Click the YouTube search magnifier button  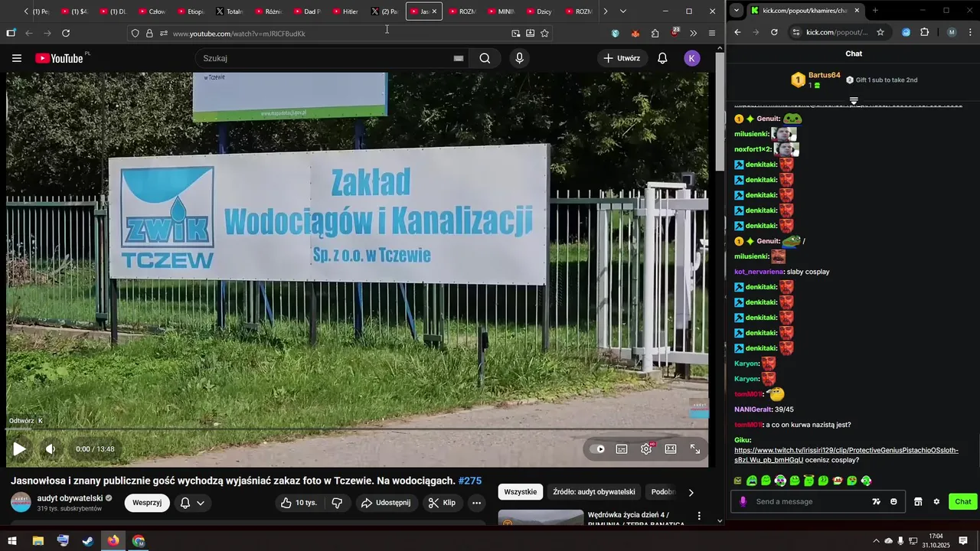485,58
